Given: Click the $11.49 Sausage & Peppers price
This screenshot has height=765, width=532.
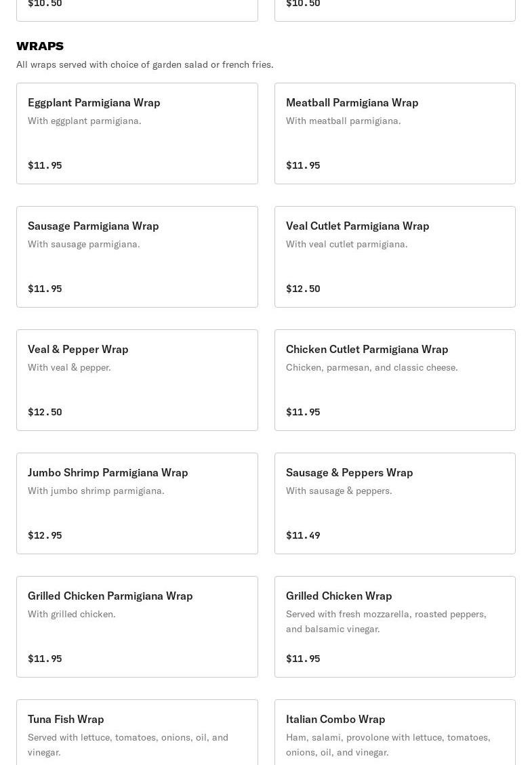Looking at the screenshot, I should point(303,535).
